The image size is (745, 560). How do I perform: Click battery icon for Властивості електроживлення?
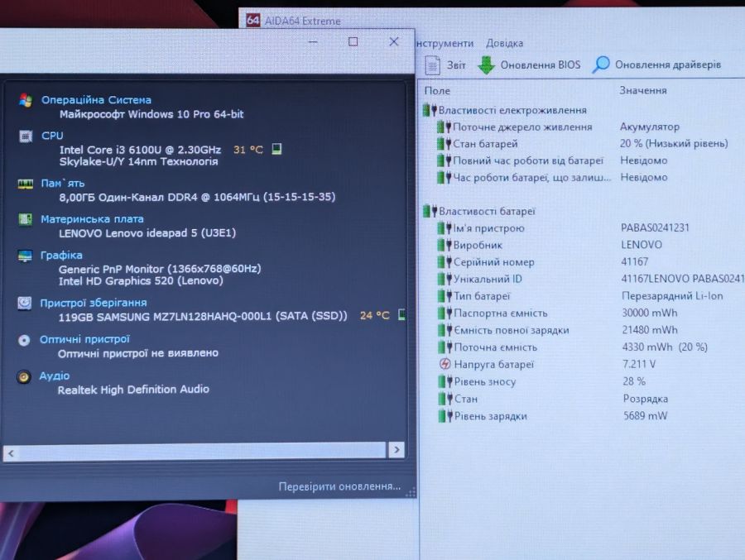[x=430, y=110]
